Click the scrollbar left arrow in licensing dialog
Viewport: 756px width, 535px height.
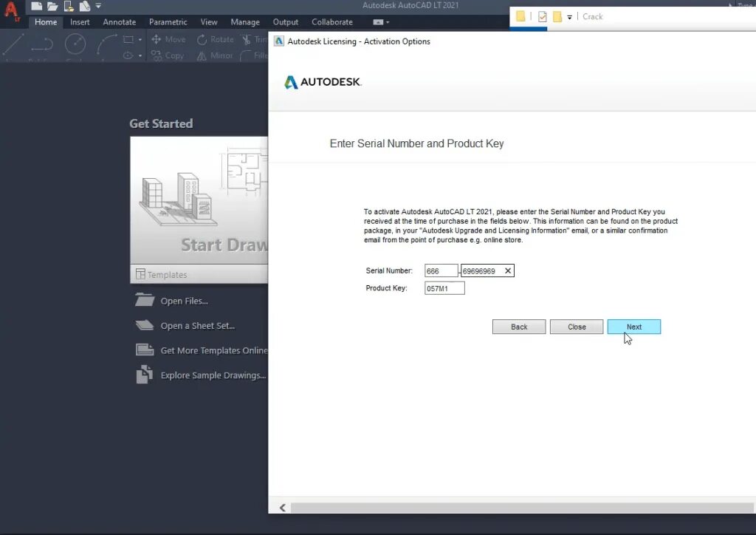(283, 508)
